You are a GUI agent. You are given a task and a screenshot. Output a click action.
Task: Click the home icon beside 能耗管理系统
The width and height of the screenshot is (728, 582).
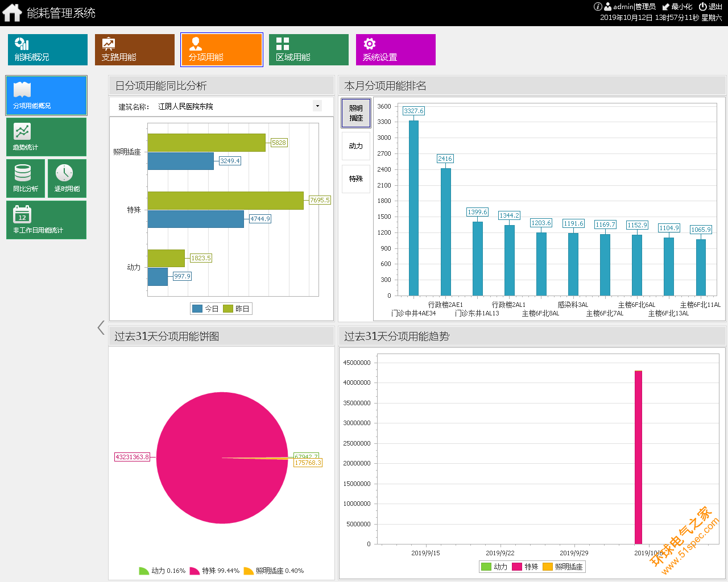[12, 13]
